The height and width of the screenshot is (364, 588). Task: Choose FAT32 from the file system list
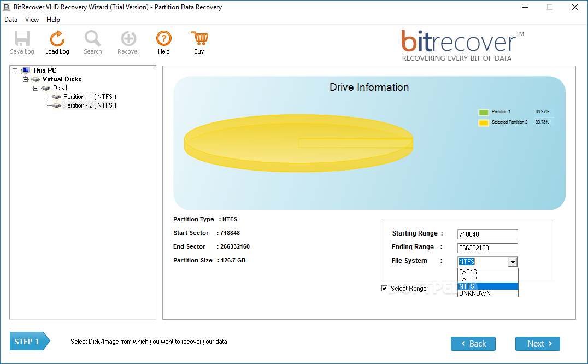(488, 279)
